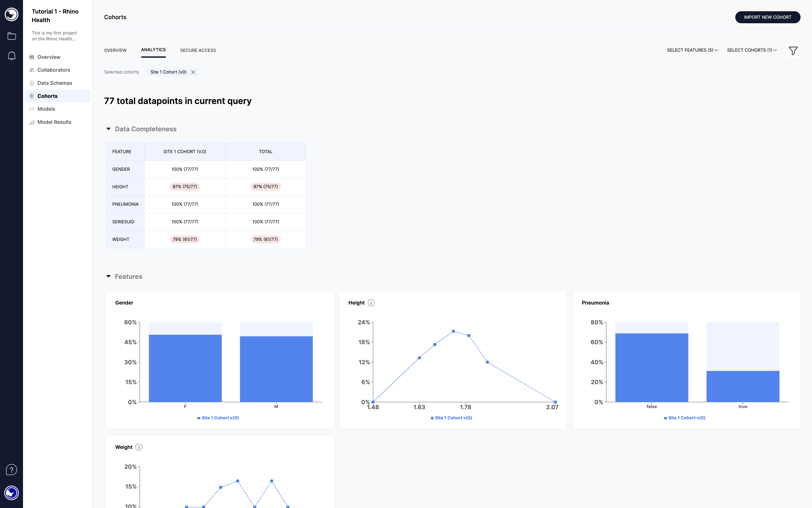Switch to the Secure Access tab
Screen dimensions: 812x508
[x=198, y=50]
